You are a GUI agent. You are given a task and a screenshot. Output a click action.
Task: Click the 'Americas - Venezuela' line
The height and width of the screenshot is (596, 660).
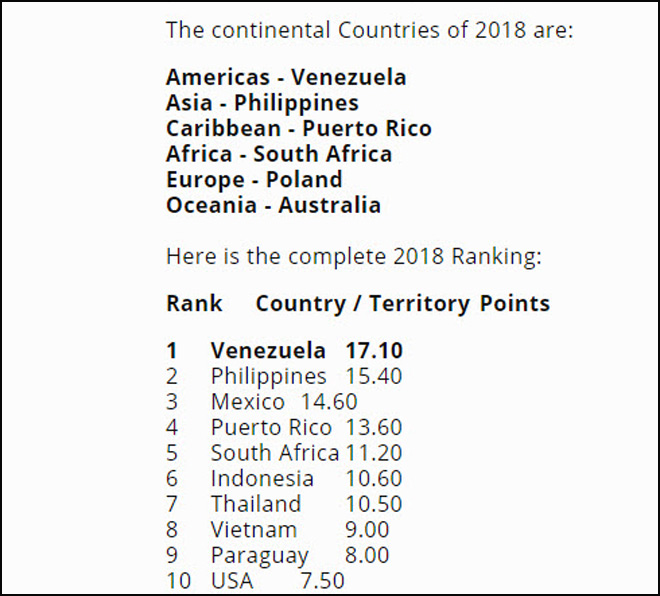click(286, 77)
